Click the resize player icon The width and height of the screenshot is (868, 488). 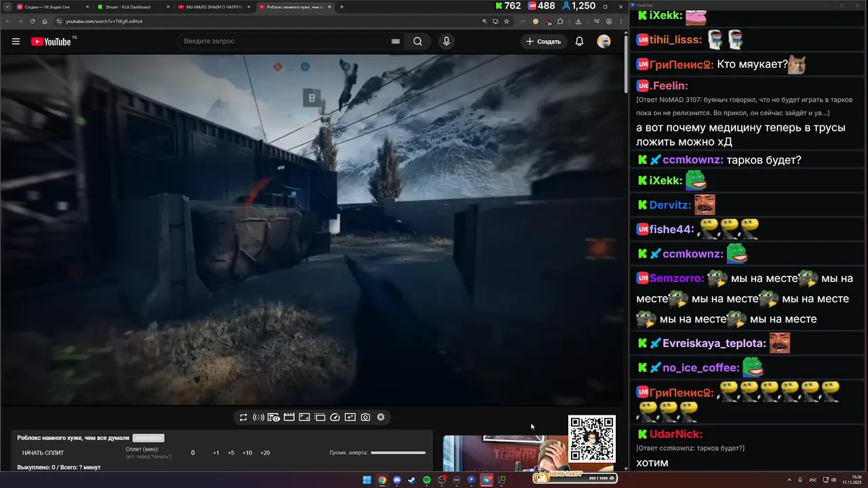tap(304, 418)
